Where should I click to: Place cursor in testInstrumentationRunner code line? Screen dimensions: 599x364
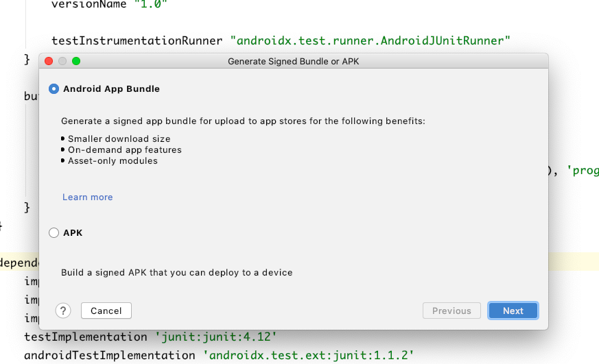[281, 40]
